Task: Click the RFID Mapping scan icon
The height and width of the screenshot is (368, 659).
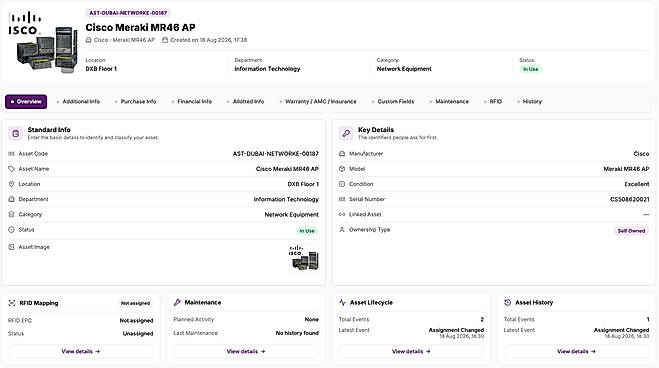Action: point(12,303)
